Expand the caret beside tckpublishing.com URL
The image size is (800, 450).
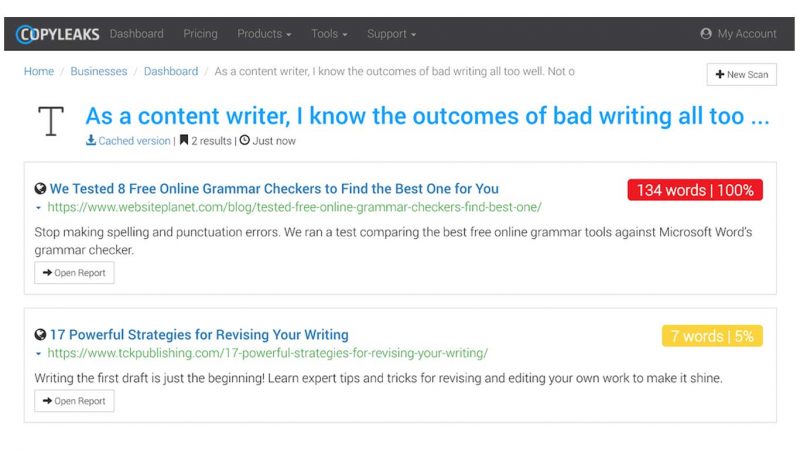(38, 354)
